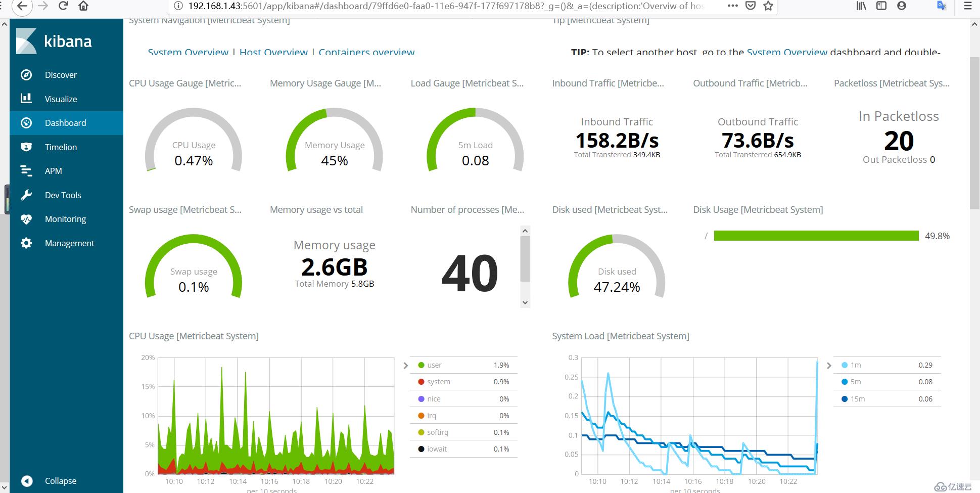Screen dimensions: 980x493
Task: Click the Kibana logo icon
Action: point(26,41)
